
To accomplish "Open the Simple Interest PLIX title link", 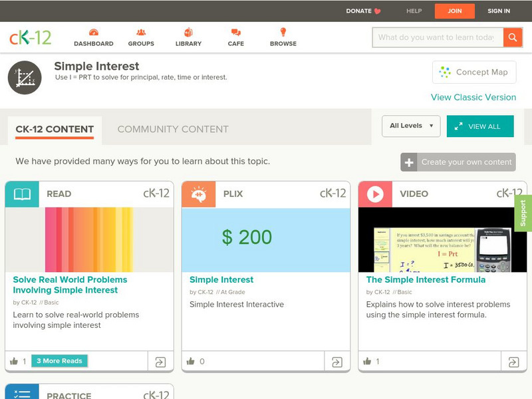I will tap(221, 279).
